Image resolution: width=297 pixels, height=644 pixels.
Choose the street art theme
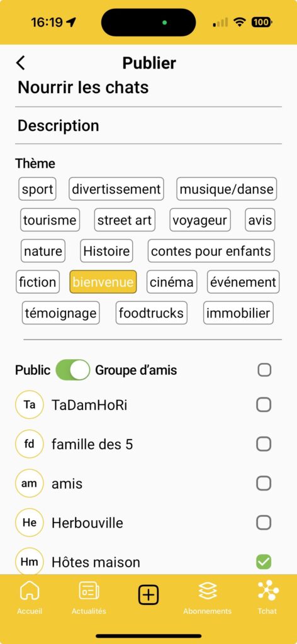click(x=125, y=220)
